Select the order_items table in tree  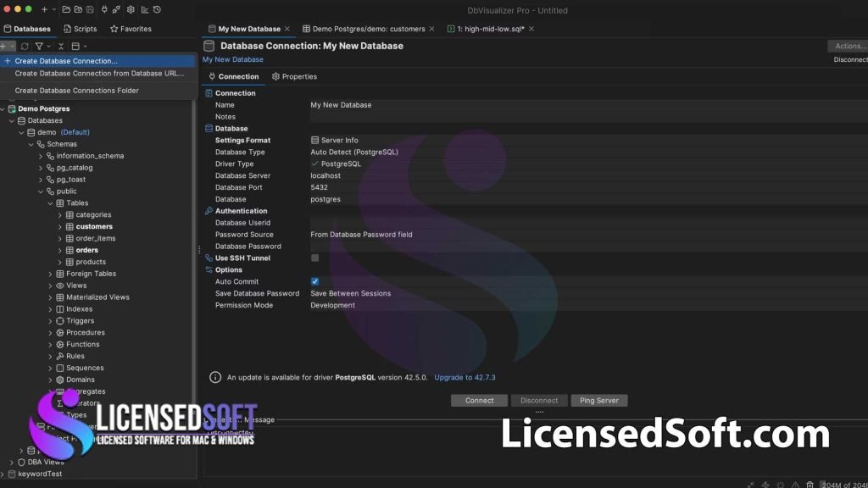(x=96, y=238)
